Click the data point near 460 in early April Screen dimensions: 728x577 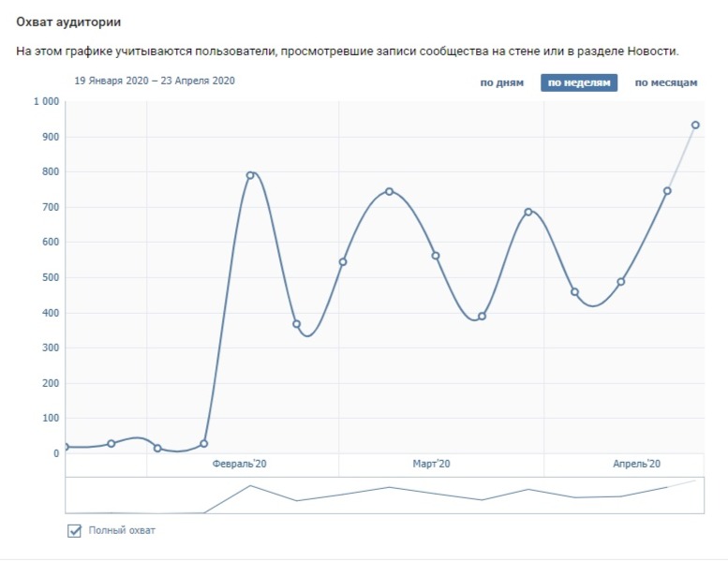click(x=574, y=292)
